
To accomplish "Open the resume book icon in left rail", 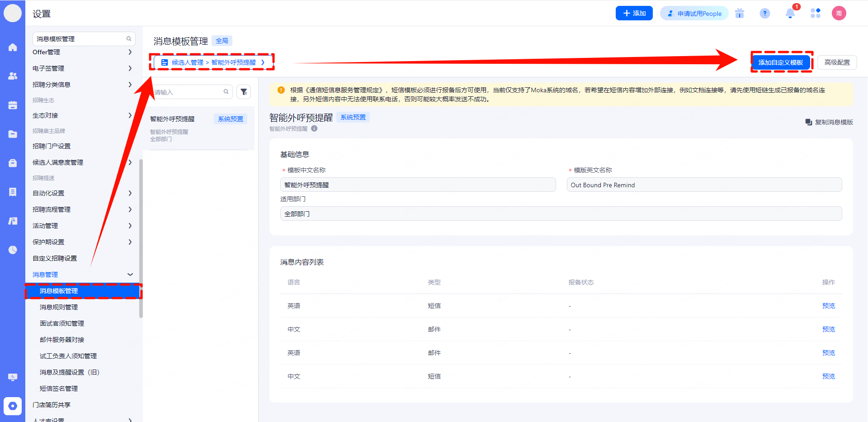I will [13, 221].
